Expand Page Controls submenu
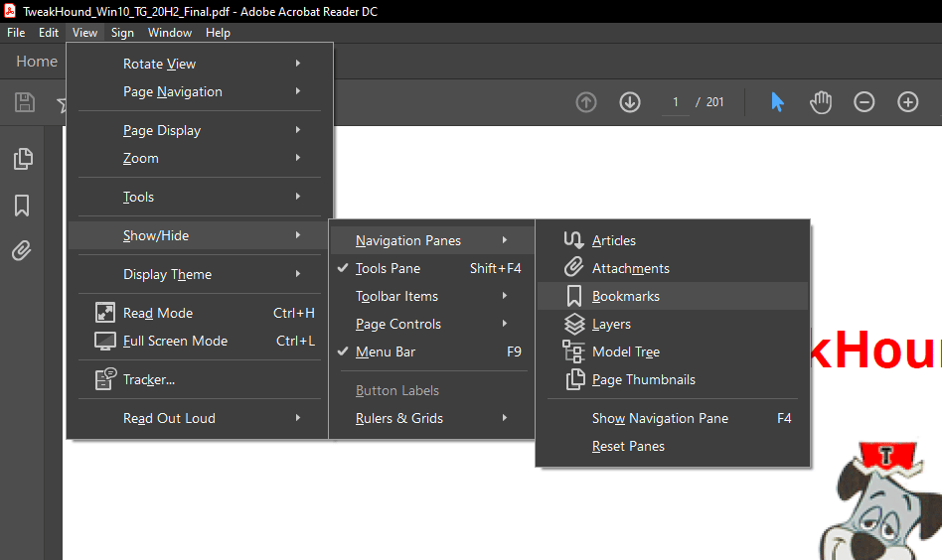 (x=431, y=324)
